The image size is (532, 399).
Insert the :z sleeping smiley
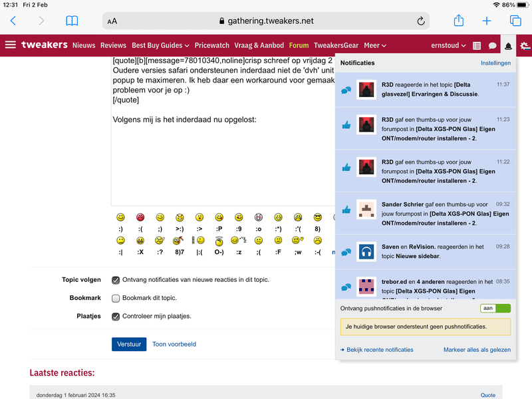[x=239, y=241]
